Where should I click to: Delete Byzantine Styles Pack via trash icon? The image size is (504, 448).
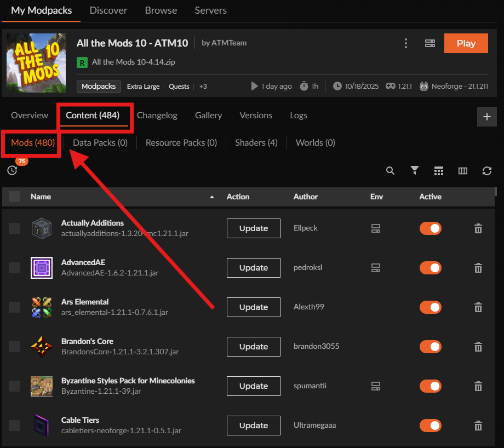[x=478, y=386]
